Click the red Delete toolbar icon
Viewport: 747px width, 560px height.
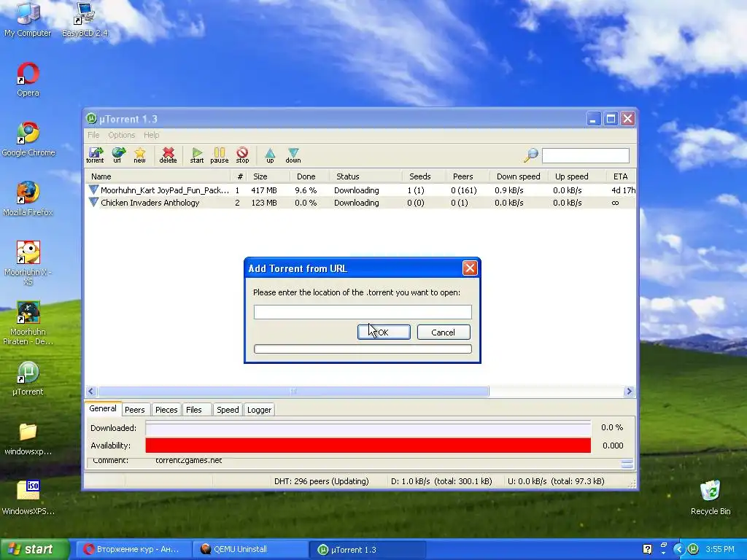click(x=168, y=155)
